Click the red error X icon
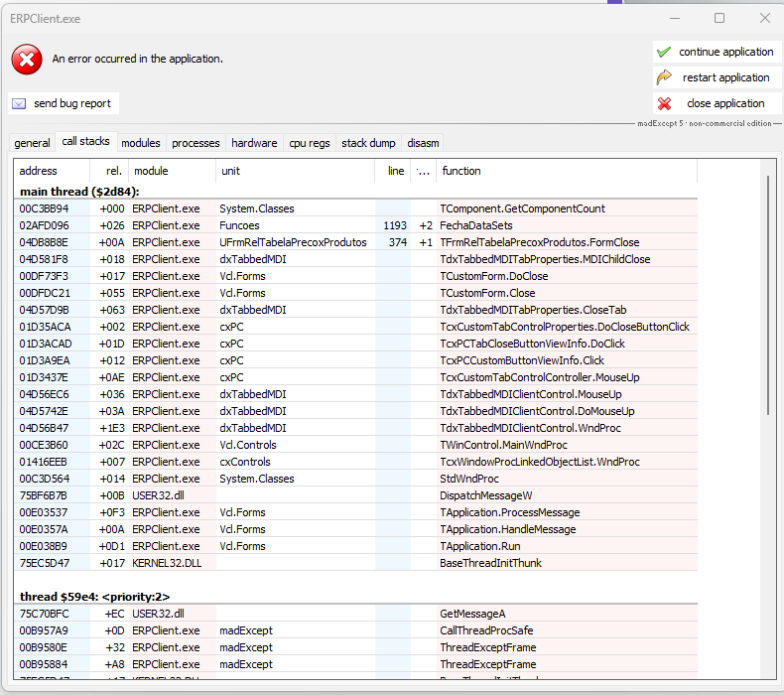Viewport: 784px width, 695px height. pyautogui.click(x=27, y=60)
